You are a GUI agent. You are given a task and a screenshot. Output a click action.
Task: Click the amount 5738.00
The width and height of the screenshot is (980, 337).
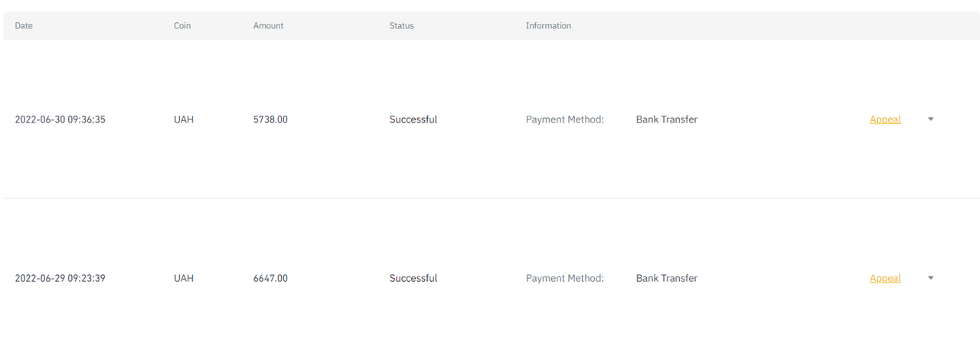270,119
